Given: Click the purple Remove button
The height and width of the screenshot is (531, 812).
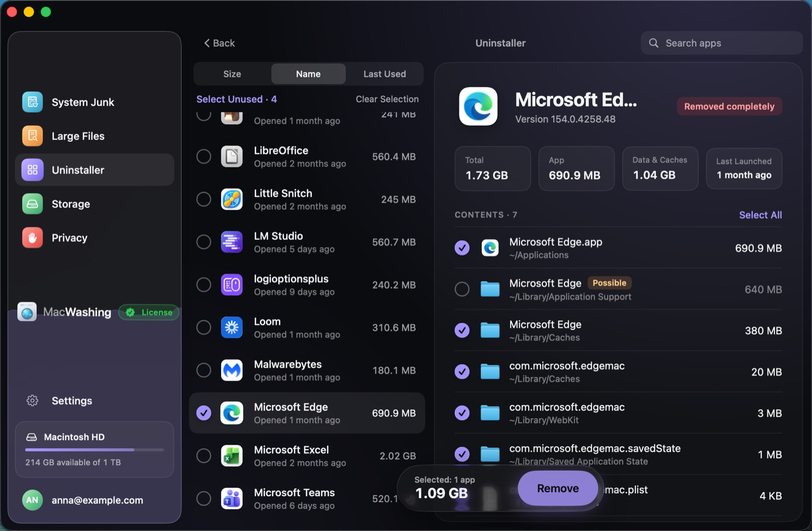Looking at the screenshot, I should [x=558, y=488].
